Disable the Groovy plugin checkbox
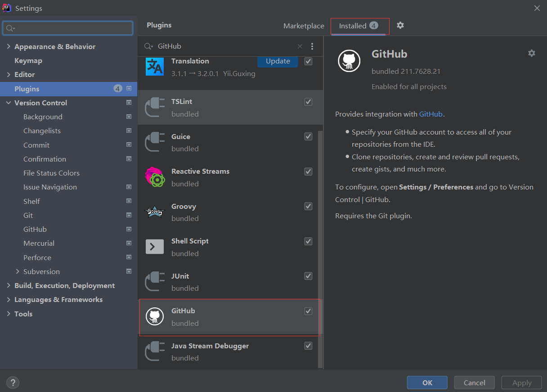 pyautogui.click(x=308, y=206)
